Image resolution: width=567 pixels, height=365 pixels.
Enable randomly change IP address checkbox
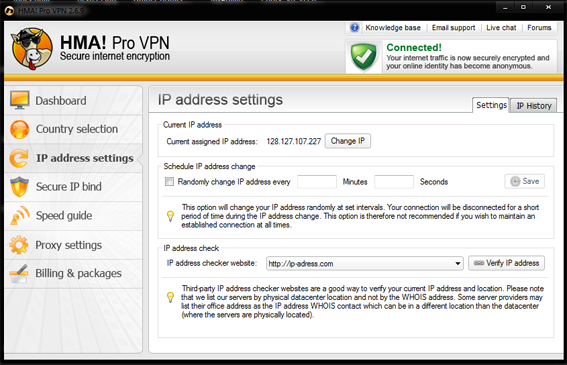tap(169, 181)
